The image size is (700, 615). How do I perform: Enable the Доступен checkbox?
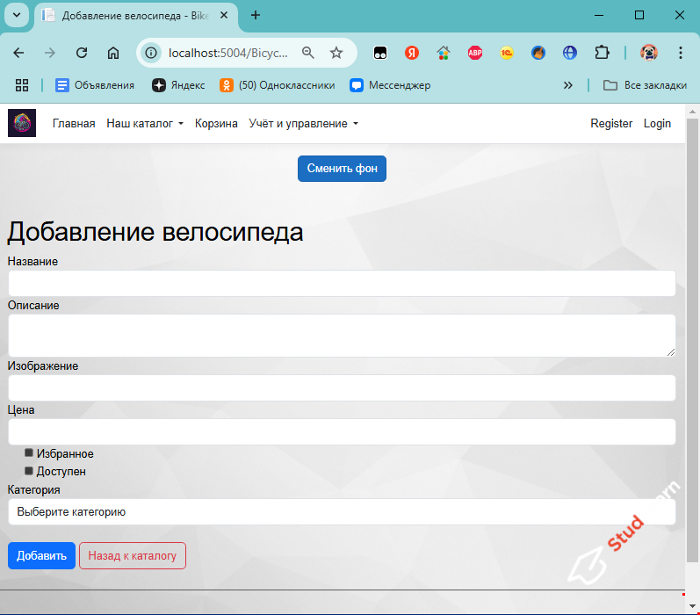tap(29, 471)
